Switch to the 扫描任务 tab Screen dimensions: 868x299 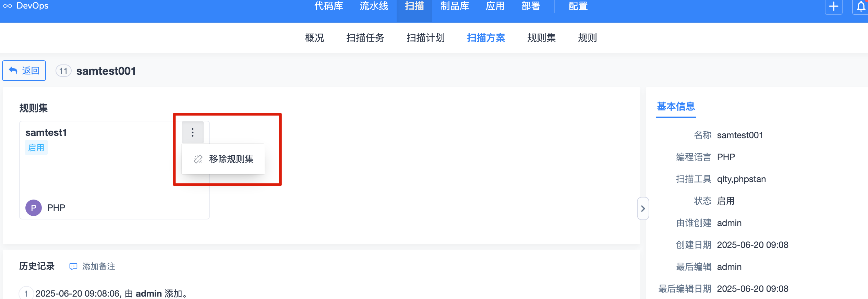pyautogui.click(x=365, y=38)
